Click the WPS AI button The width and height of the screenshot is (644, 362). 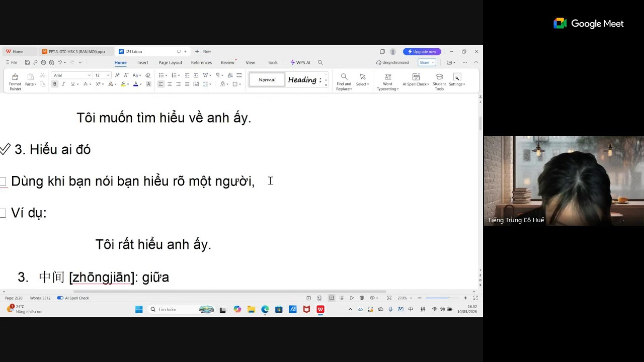pyautogui.click(x=300, y=62)
